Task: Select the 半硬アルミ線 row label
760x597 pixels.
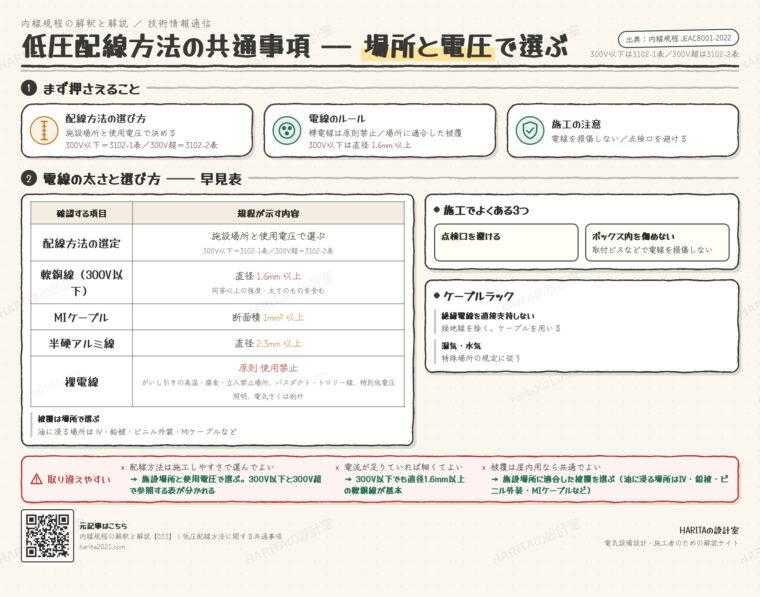Action: [x=81, y=344]
